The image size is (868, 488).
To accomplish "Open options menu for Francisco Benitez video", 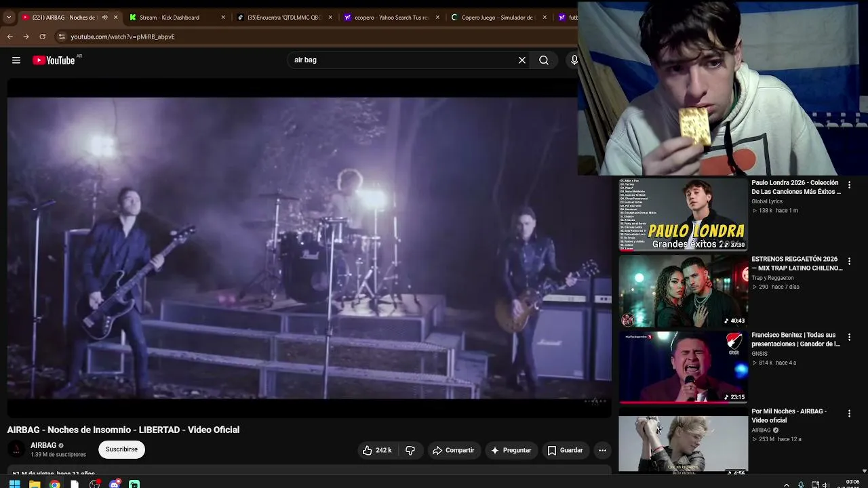I will 849,337.
